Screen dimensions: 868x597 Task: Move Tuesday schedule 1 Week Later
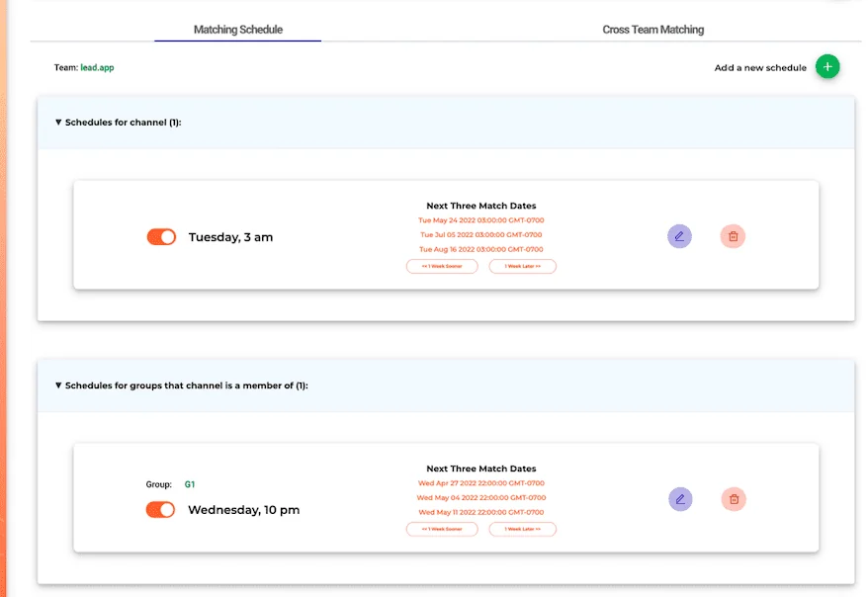(x=523, y=266)
